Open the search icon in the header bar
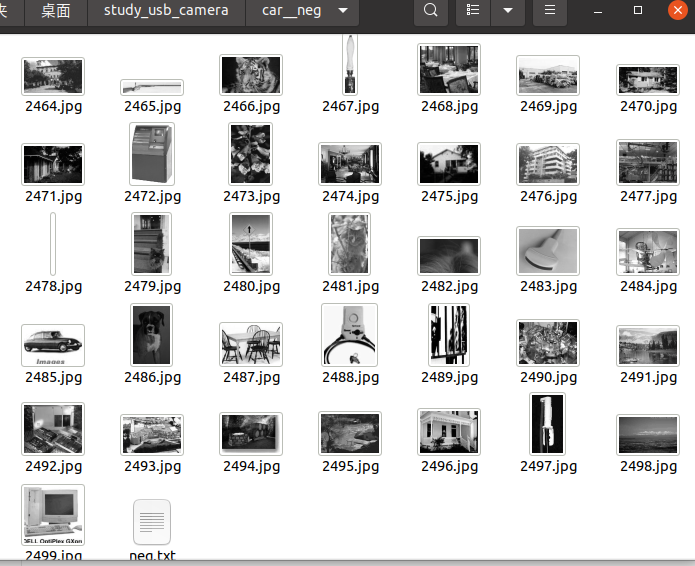Viewport: 695px width, 566px height. pos(430,11)
